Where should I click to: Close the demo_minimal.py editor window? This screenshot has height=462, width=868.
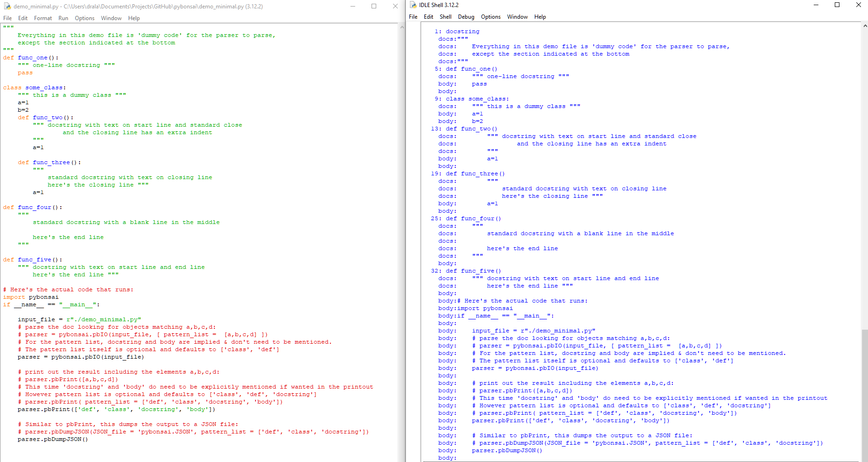(395, 6)
